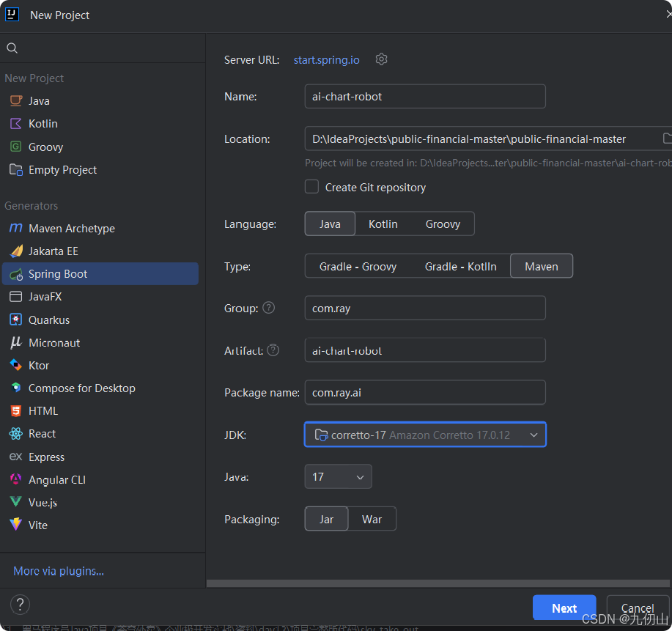Open the JDK corretto-17 dropdown

tap(425, 435)
